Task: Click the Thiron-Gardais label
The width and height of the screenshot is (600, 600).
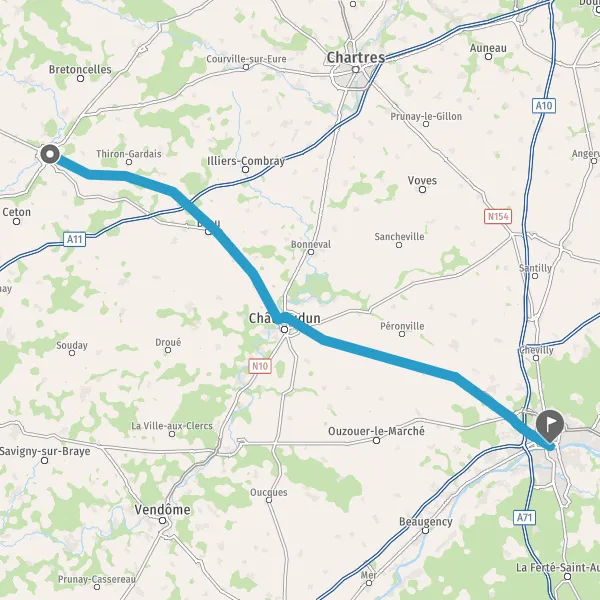Action: coord(129,154)
